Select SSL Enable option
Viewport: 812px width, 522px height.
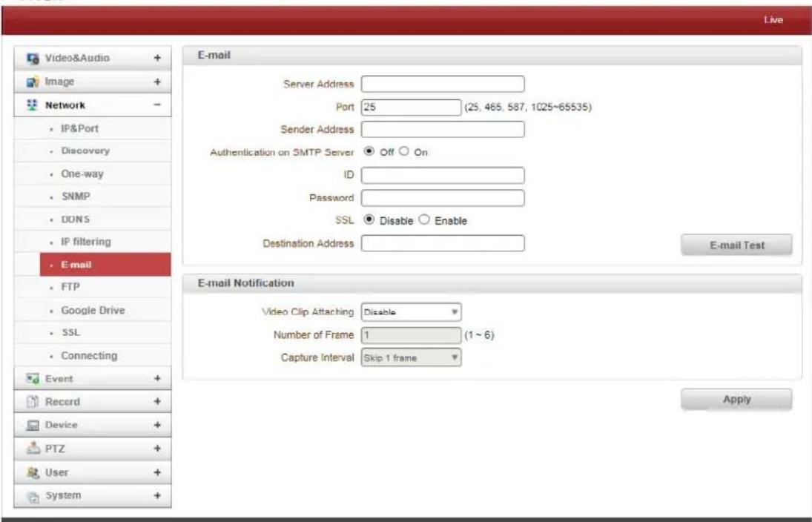tap(424, 219)
